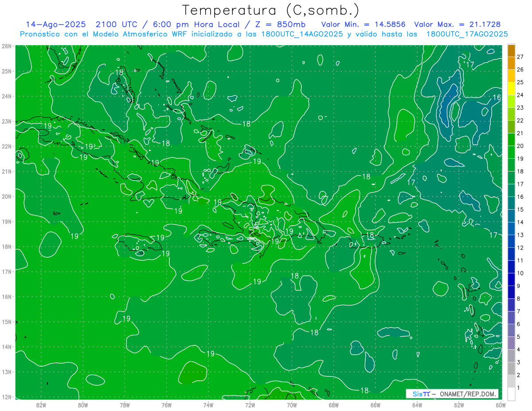Screen dimensions: 532x411
Task: Click the '1800UTC_17AGO2025' valid-until time
Action: coord(467,34)
